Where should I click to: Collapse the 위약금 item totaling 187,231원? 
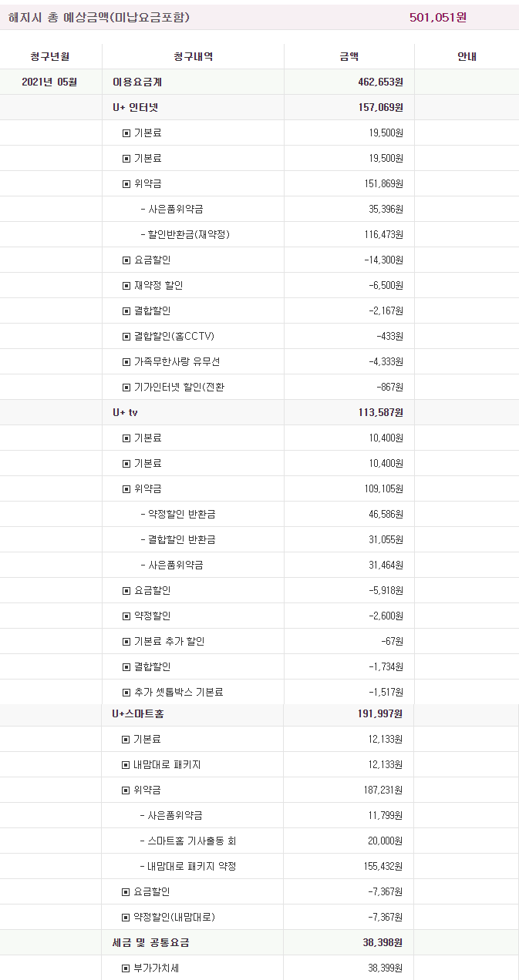point(126,790)
